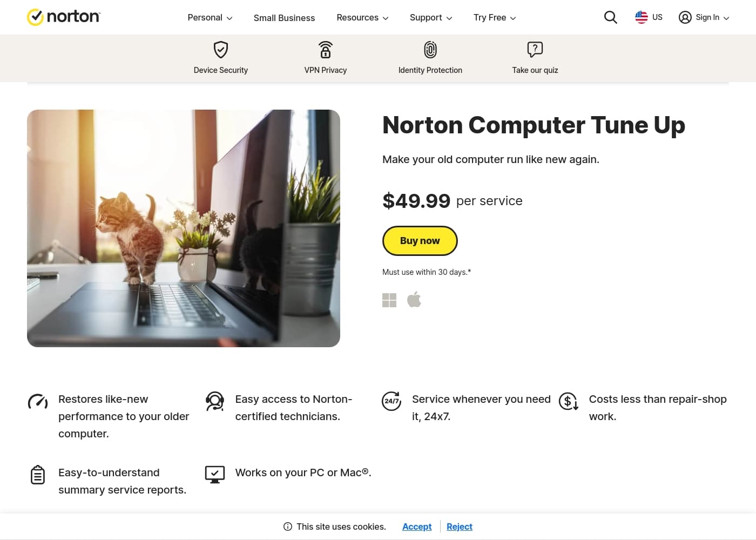Open the Support menu
Screen dimensions: 756x540
click(x=430, y=17)
